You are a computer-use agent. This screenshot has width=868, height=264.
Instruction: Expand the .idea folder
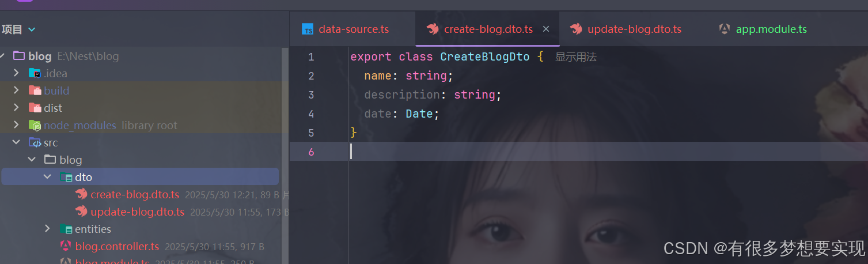[16, 73]
